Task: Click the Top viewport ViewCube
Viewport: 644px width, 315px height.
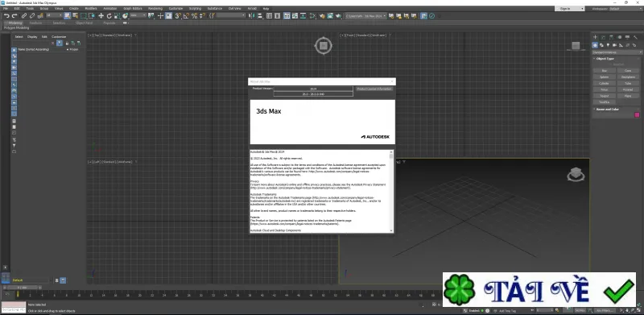Action: [x=324, y=45]
